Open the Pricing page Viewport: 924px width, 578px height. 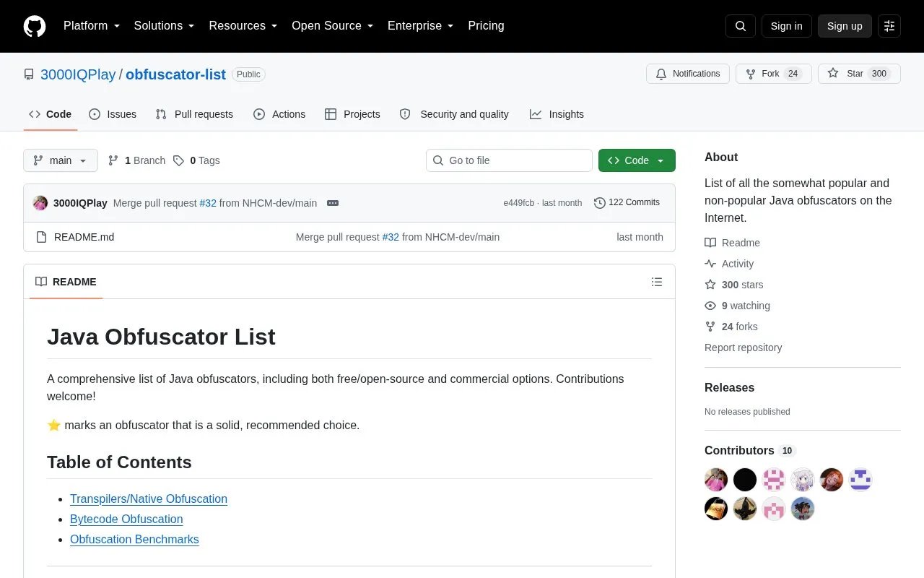pos(486,26)
